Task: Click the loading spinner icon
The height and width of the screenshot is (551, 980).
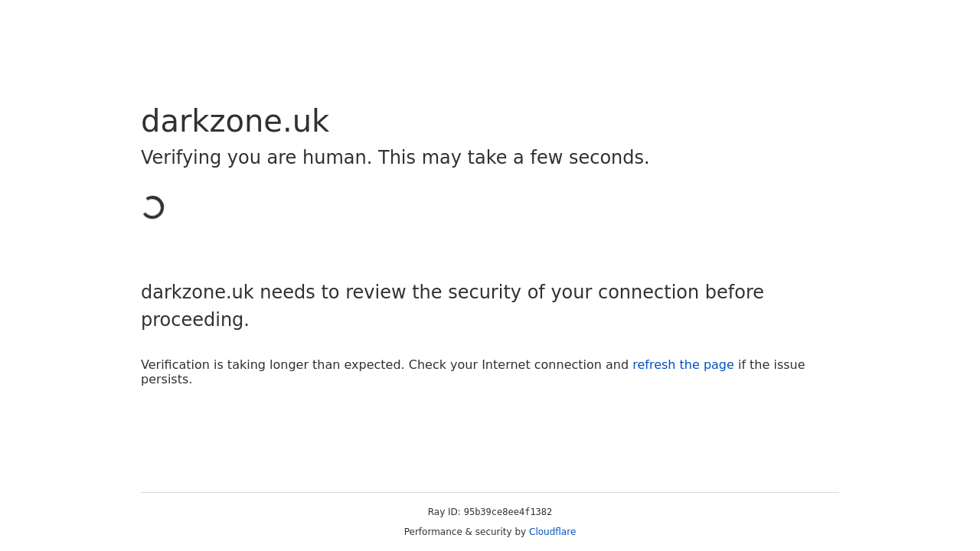Action: click(x=153, y=207)
